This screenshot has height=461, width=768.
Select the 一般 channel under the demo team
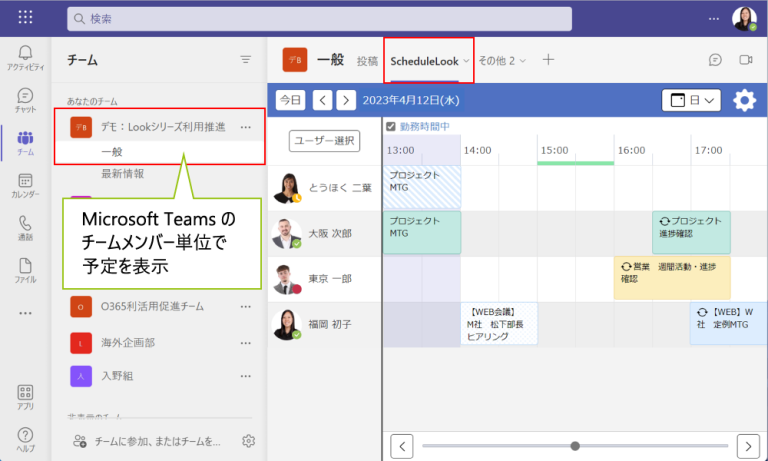(x=112, y=151)
